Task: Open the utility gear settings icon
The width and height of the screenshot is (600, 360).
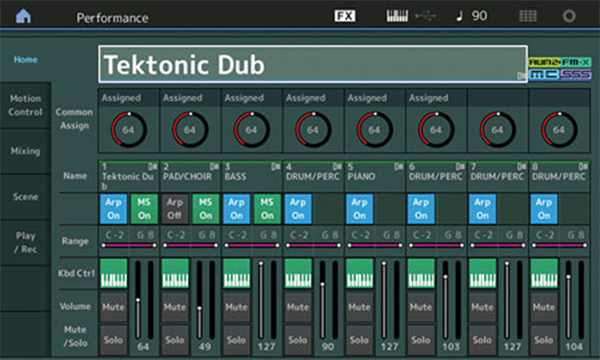Action: point(569,16)
